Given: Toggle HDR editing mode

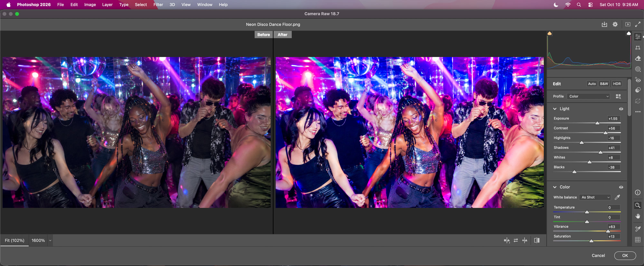Looking at the screenshot, I should pyautogui.click(x=617, y=84).
